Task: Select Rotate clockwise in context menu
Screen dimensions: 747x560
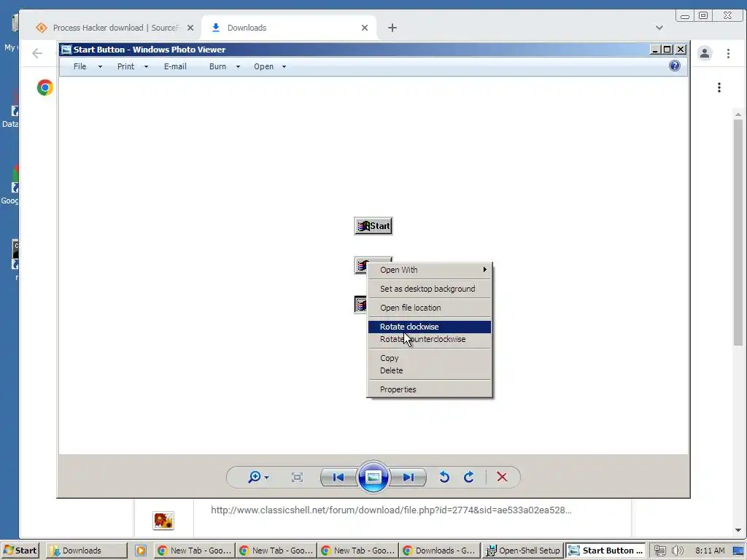Action: click(x=429, y=327)
